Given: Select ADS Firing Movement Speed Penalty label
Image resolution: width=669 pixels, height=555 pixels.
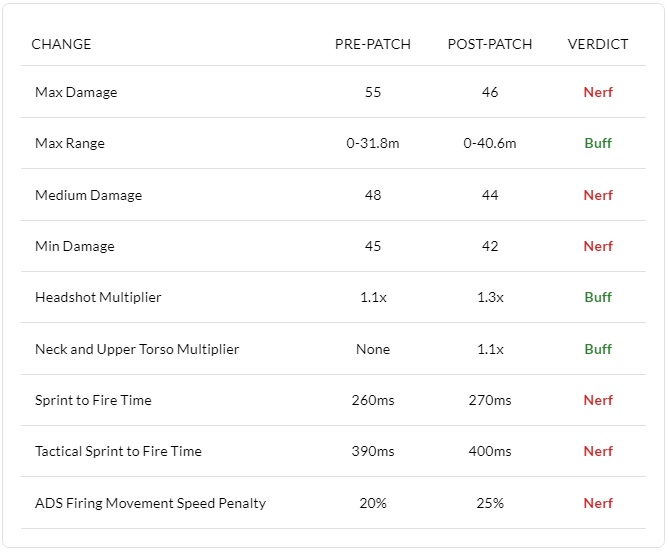Looking at the screenshot, I should pyautogui.click(x=150, y=503).
